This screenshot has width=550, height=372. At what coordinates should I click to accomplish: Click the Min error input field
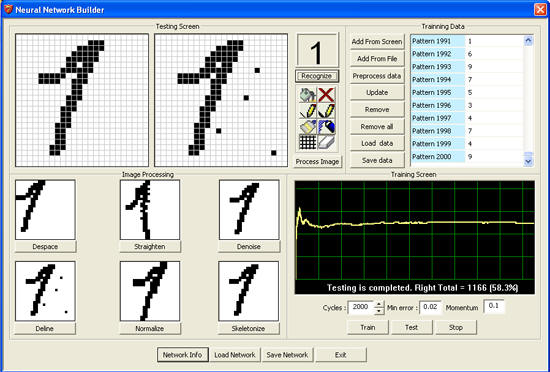[430, 307]
